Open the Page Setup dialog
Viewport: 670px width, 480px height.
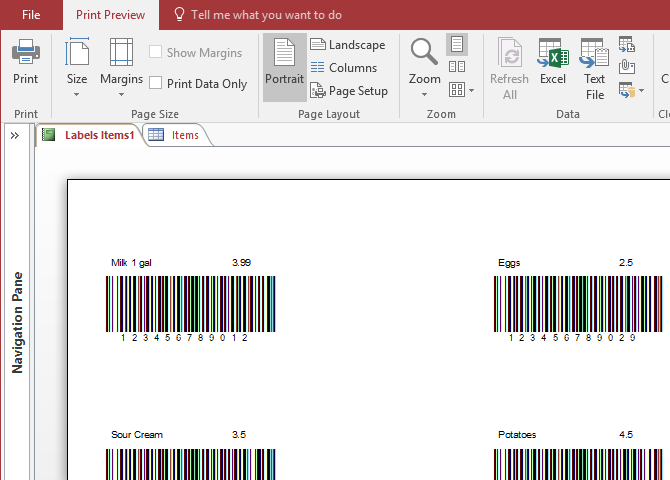(x=349, y=91)
